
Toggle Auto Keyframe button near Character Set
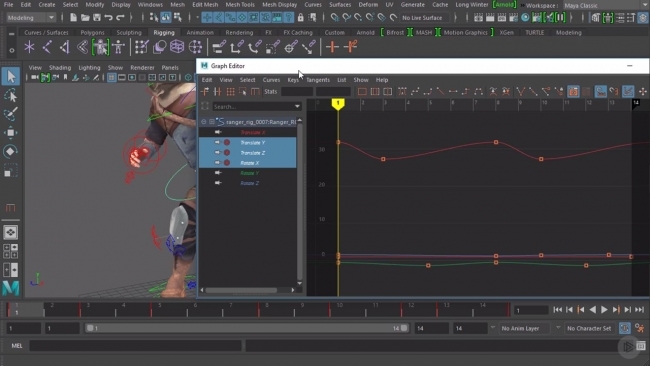click(x=625, y=328)
